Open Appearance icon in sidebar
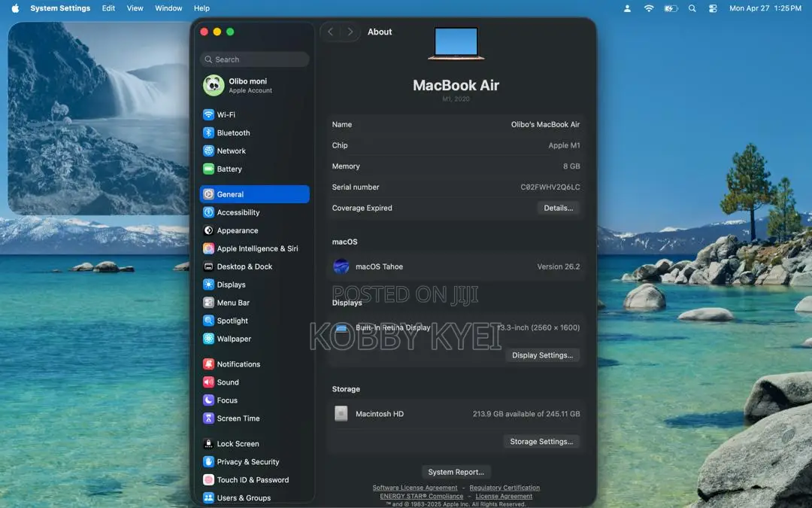 coord(208,231)
